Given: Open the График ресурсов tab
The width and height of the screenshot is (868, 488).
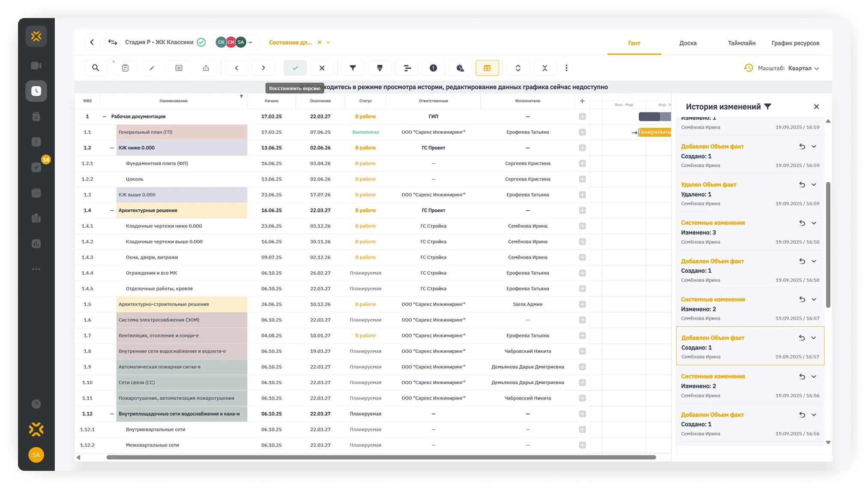Looking at the screenshot, I should coord(795,43).
